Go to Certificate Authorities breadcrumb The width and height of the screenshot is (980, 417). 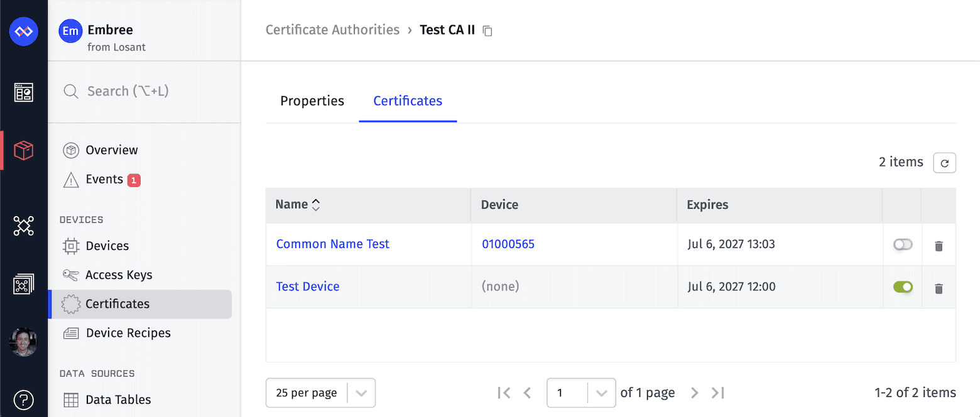tap(333, 30)
